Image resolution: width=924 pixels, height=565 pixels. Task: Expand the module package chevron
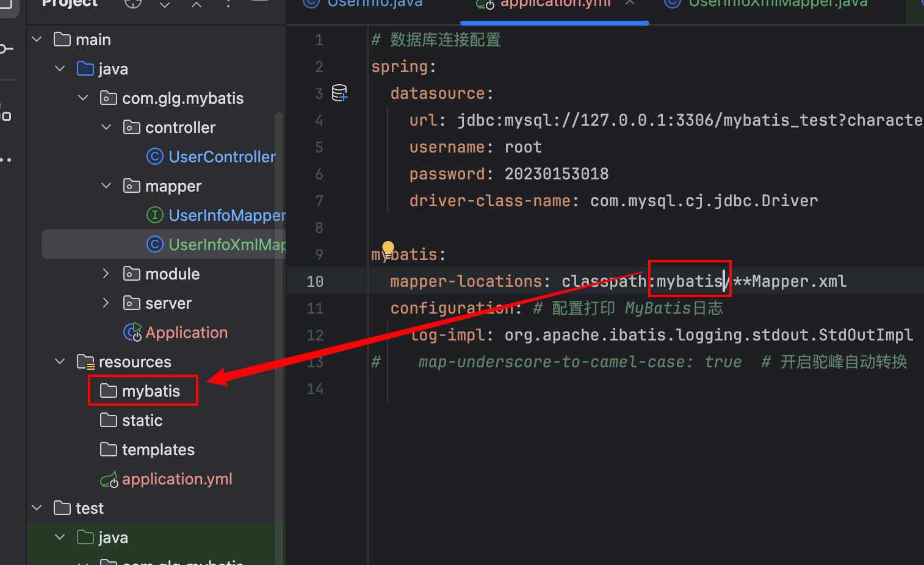pyautogui.click(x=106, y=274)
